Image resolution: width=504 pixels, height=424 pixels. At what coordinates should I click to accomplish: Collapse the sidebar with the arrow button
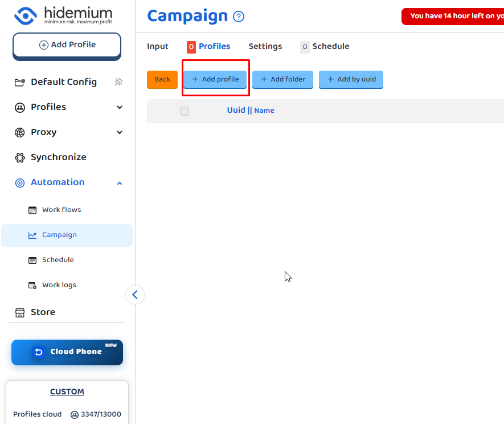tap(135, 295)
